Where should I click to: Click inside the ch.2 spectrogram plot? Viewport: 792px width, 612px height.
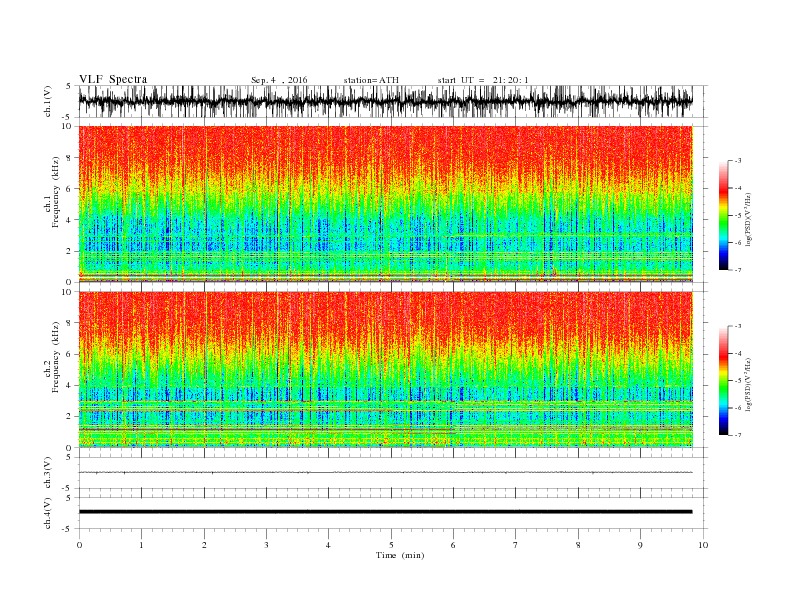[x=386, y=370]
